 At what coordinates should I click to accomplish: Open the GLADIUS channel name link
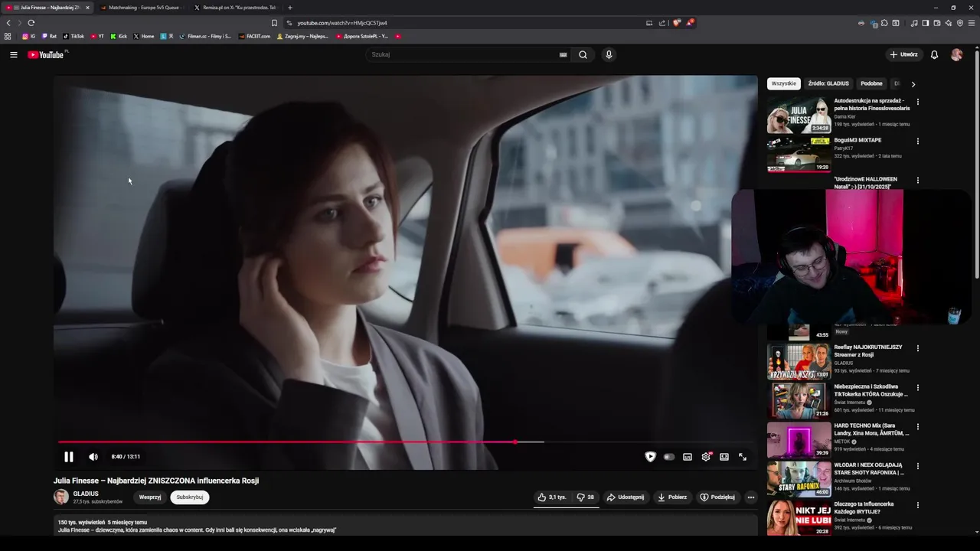click(86, 494)
